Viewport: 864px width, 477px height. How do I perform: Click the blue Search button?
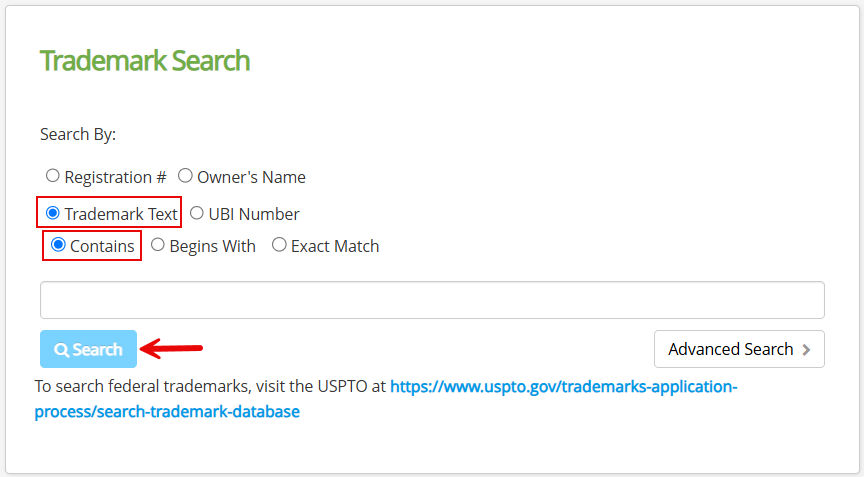tap(88, 349)
